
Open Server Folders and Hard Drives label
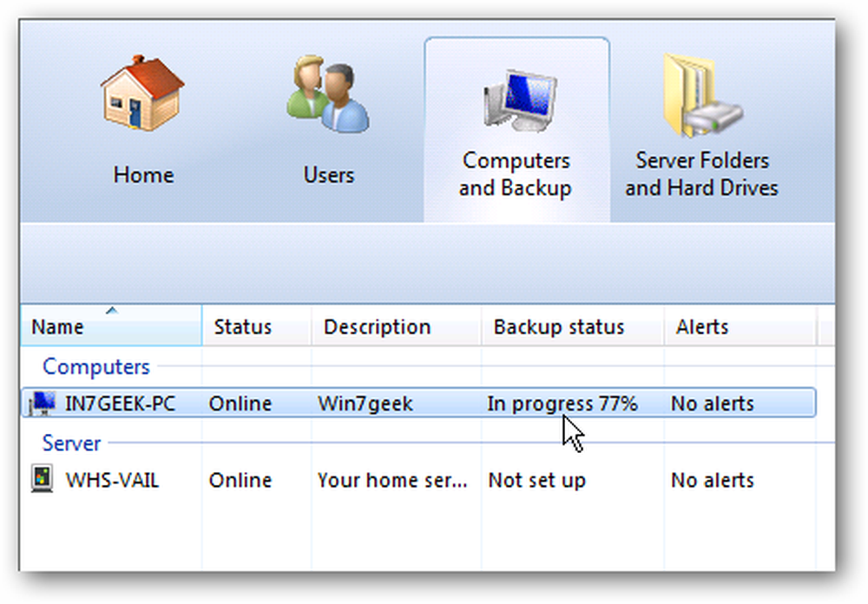click(x=702, y=174)
